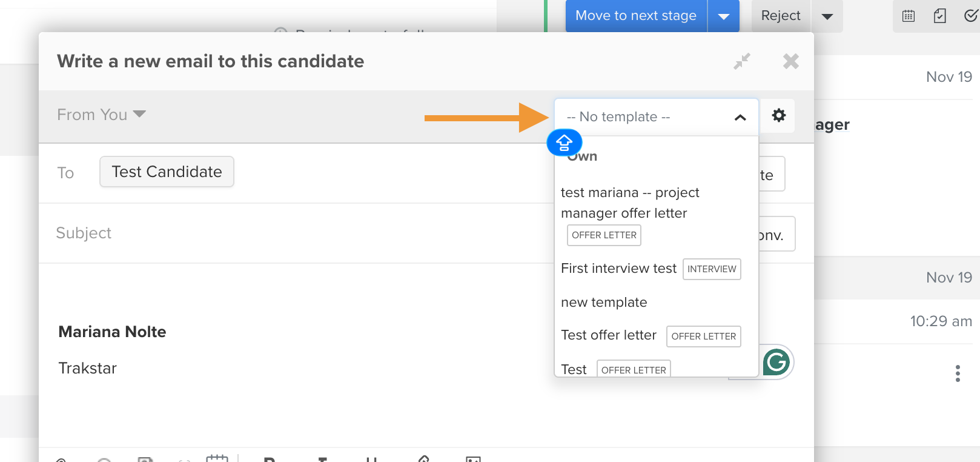The image size is (980, 462).
Task: Click the Grammarly icon in the editor
Action: click(776, 363)
